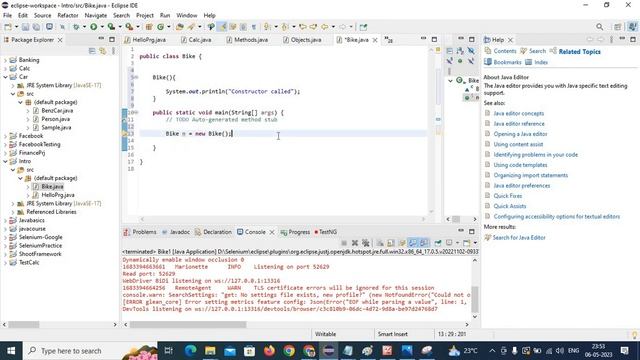This screenshot has height=360, width=640.
Task: Expand the Referenced Libraries node
Action: [13, 212]
